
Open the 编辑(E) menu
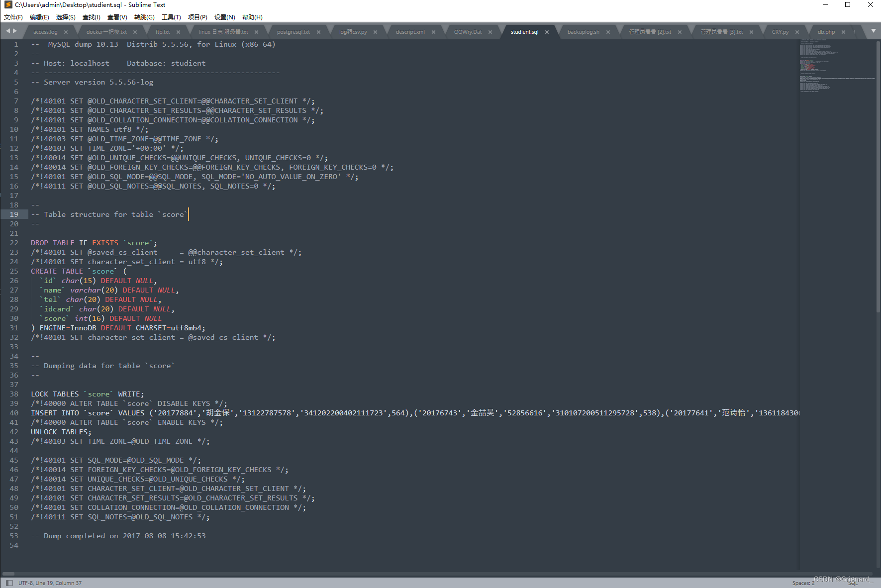tap(39, 17)
